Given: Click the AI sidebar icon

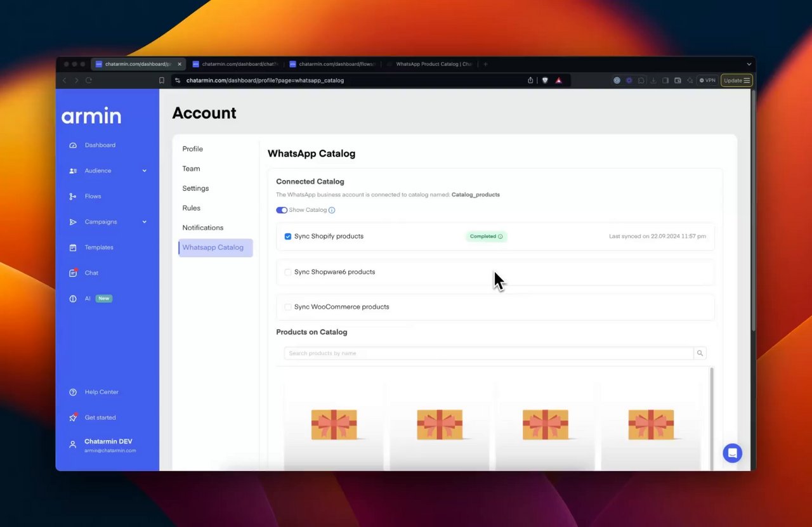Looking at the screenshot, I should (x=73, y=299).
